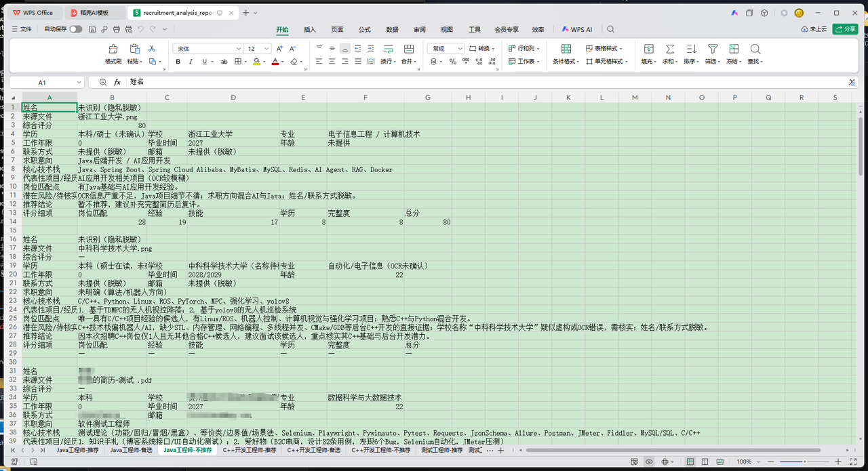Click the WPS AI button
Viewport: 868px width, 471px height.
576,30
